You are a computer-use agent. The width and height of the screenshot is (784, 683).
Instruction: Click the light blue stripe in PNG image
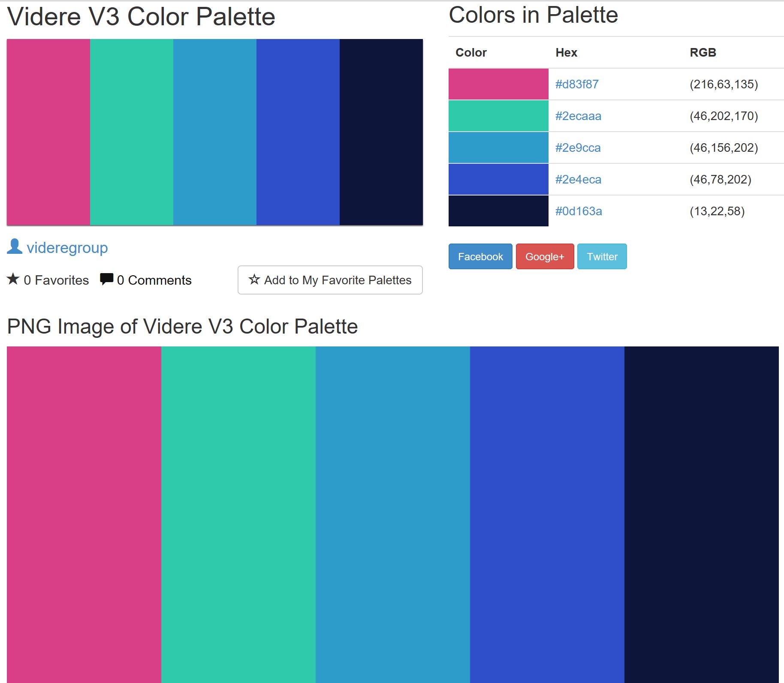coord(393,515)
